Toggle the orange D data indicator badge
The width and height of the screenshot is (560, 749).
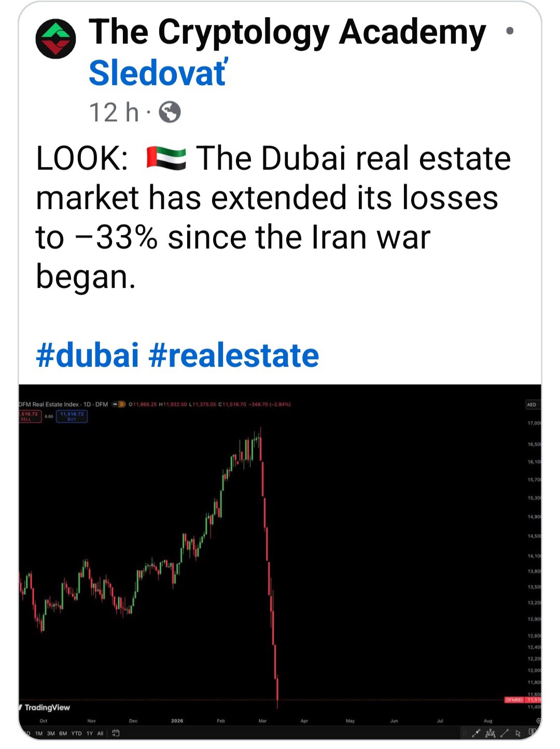(x=122, y=404)
